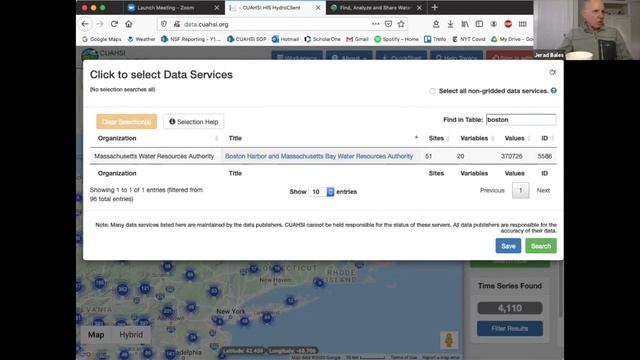Click the Time Series Found count 4,110
This screenshot has height=360, width=640.
[510, 308]
